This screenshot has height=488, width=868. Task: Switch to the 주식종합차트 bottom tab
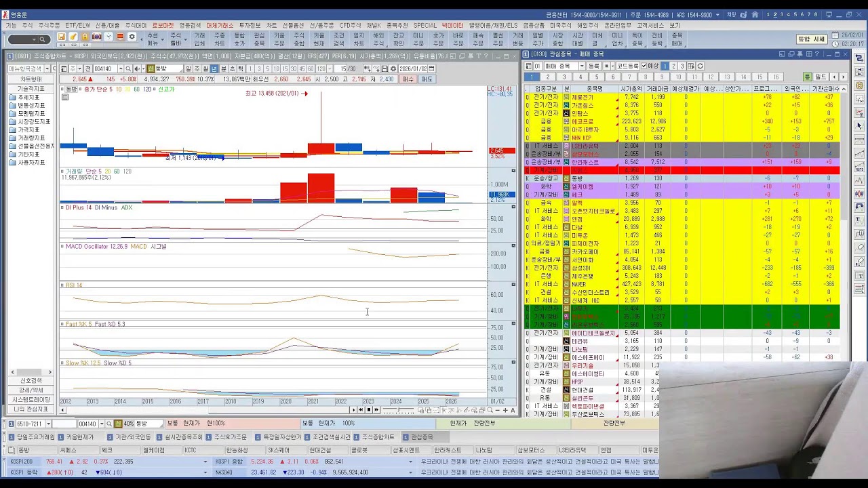[x=376, y=437]
